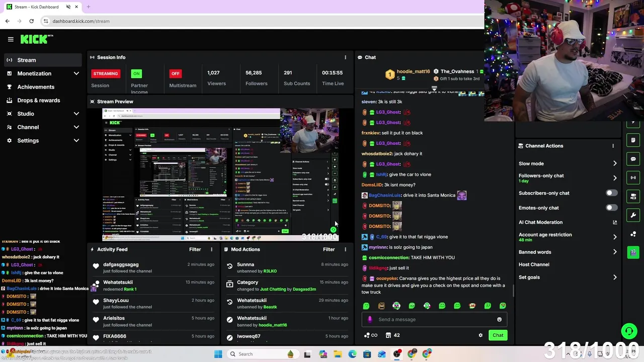644x362 pixels.
Task: Click the notes icon in right sidebar
Action: pos(633,140)
